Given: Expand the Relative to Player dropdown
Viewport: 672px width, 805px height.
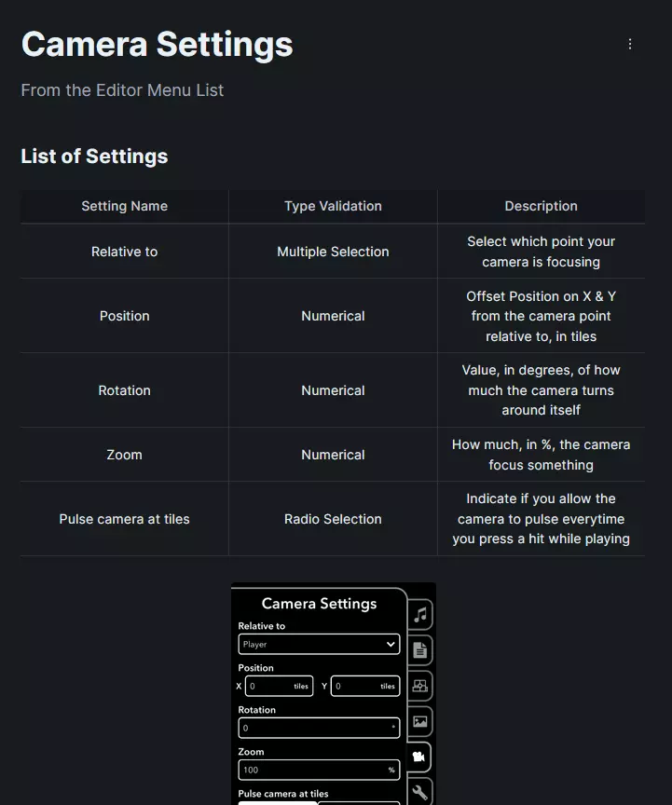Looking at the screenshot, I should 319,644.
